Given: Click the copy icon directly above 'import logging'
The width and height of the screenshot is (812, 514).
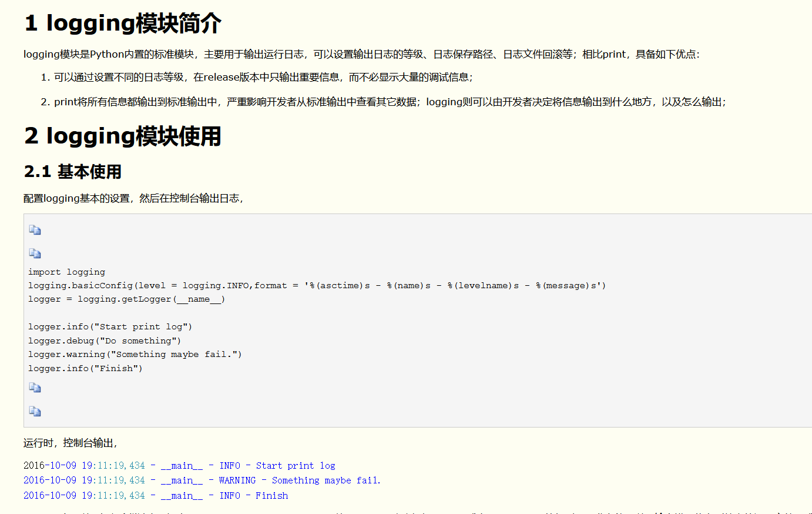Looking at the screenshot, I should pyautogui.click(x=35, y=253).
